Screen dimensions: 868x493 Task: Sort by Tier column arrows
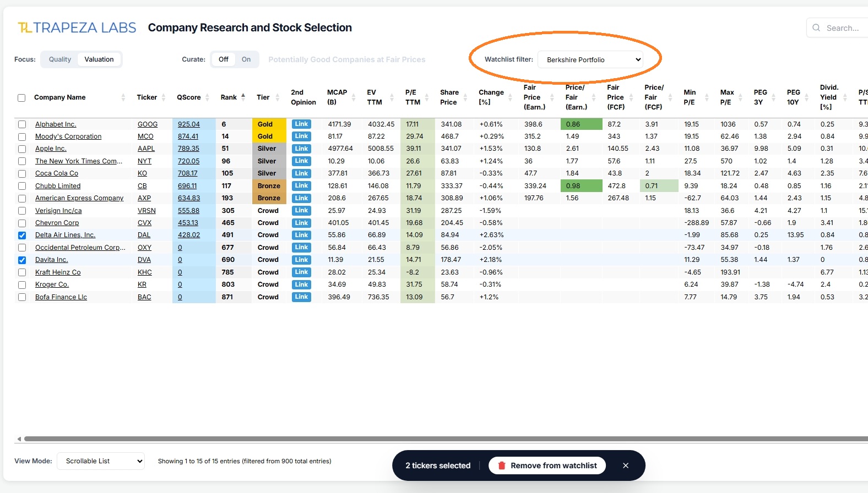pyautogui.click(x=277, y=97)
